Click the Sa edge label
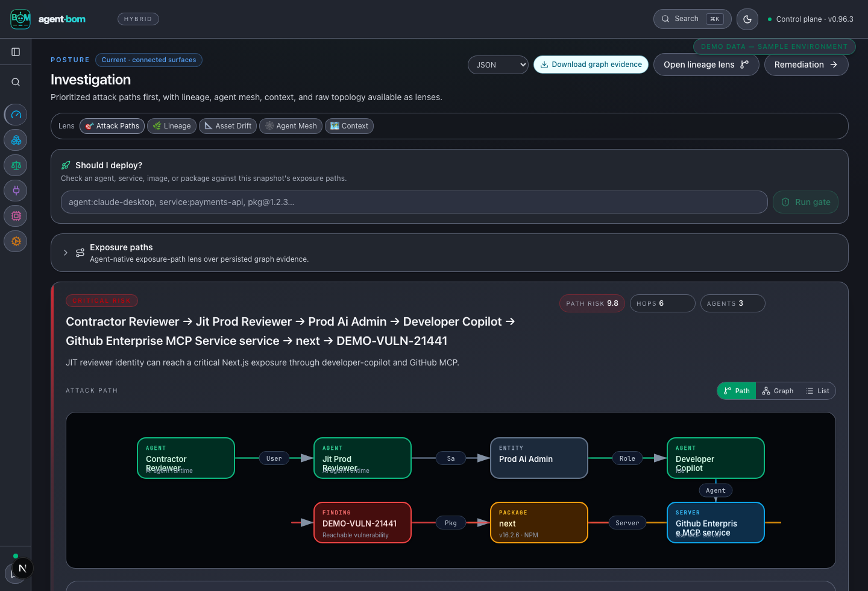 (451, 458)
